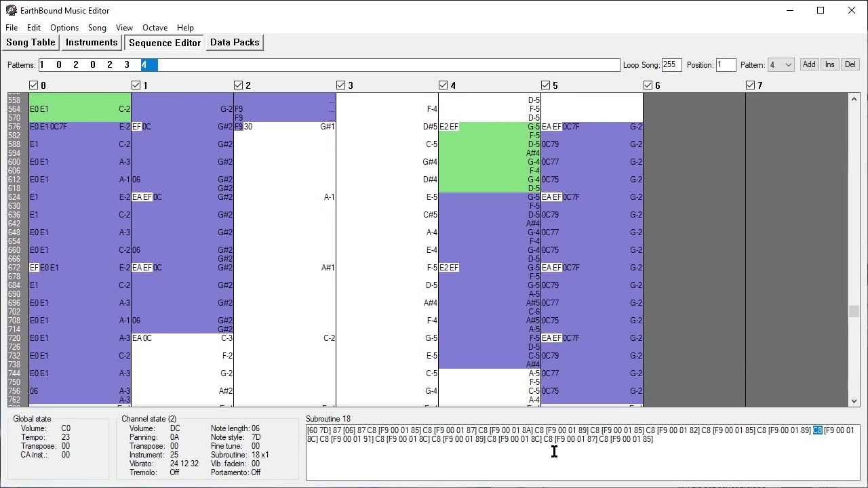Toggle channel 3 checkbox

[340, 85]
